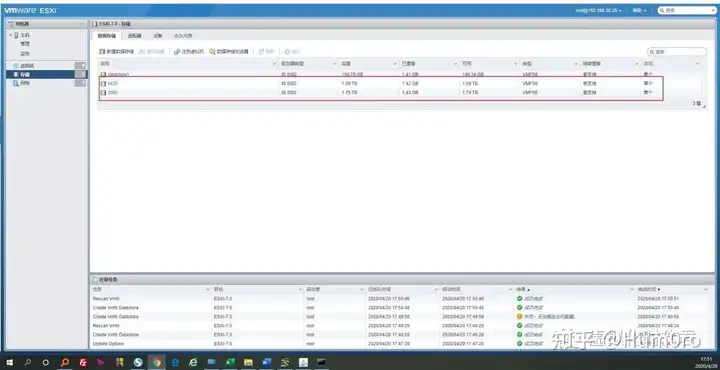This screenshot has height=370, width=720.
Task: Open the Name (名称) column header dropdown
Action: tap(275, 64)
